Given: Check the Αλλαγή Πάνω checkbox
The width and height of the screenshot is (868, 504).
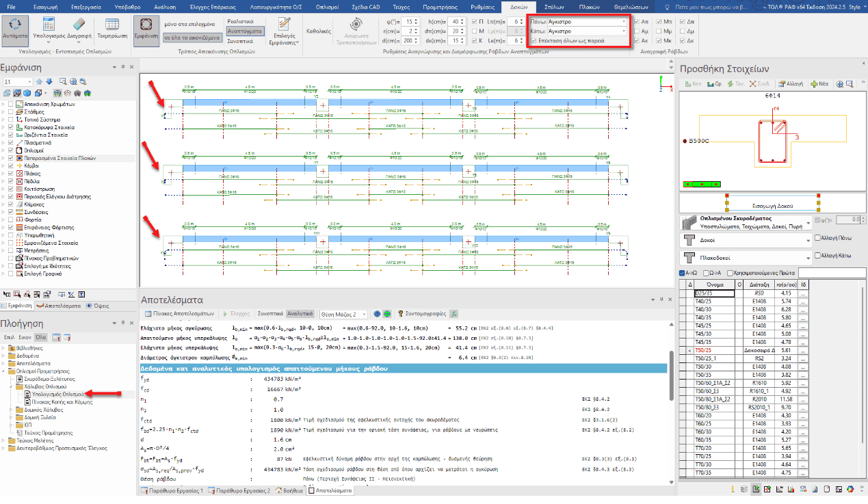Looking at the screenshot, I should pos(817,238).
